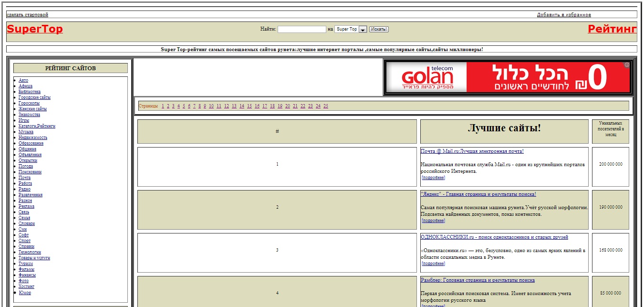The height and width of the screenshot is (307, 644).
Task: Click подробнее under the Одноклассники entry
Action: click(x=433, y=264)
